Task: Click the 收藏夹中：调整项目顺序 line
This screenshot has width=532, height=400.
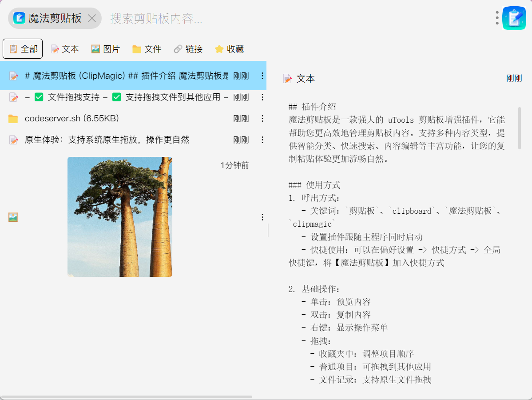Action: [x=362, y=354]
